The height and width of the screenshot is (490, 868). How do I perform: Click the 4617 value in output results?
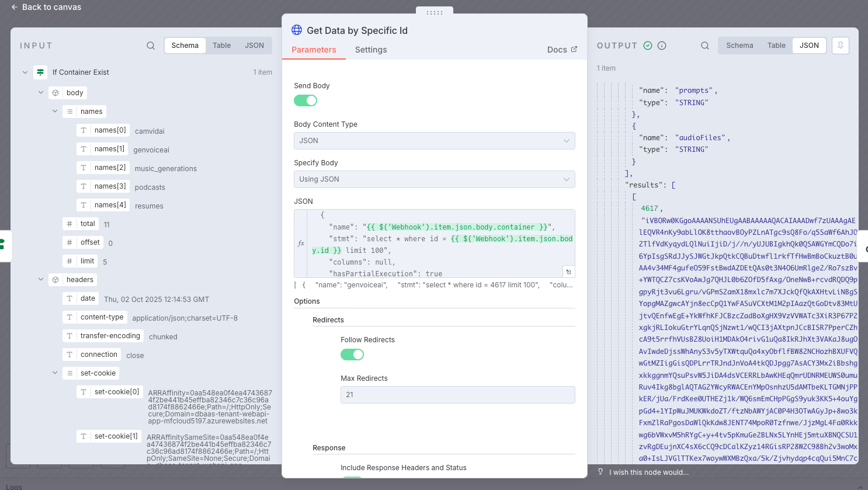(x=650, y=208)
